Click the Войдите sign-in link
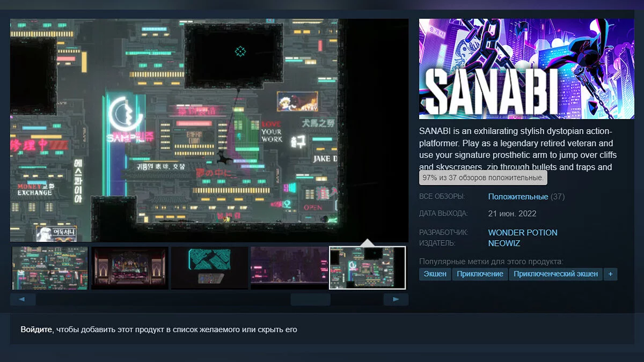The height and width of the screenshot is (362, 644). (36, 329)
